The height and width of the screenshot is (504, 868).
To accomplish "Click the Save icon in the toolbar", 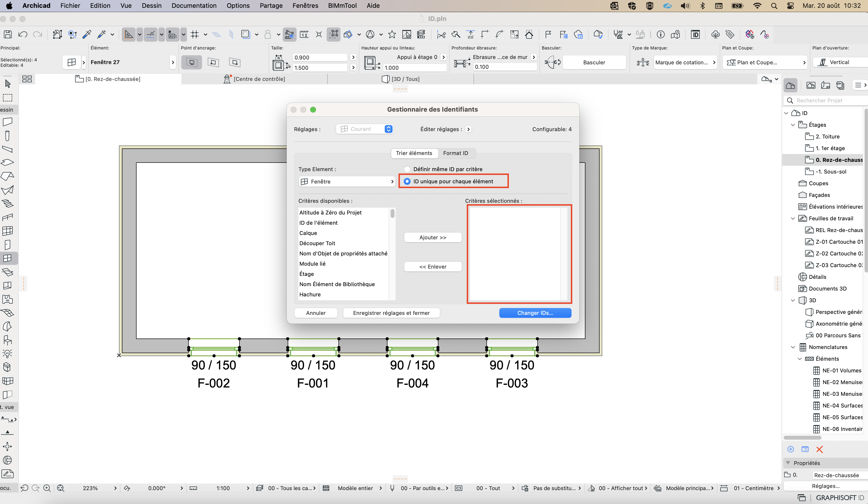I will [x=8, y=34].
